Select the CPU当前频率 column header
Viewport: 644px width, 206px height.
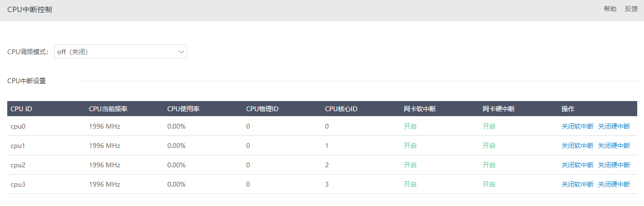tap(108, 109)
